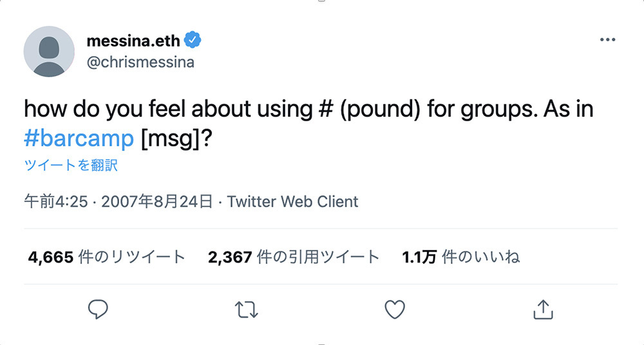644x345 pixels.
Task: Go to the @chrismessina handle
Action: pos(140,62)
